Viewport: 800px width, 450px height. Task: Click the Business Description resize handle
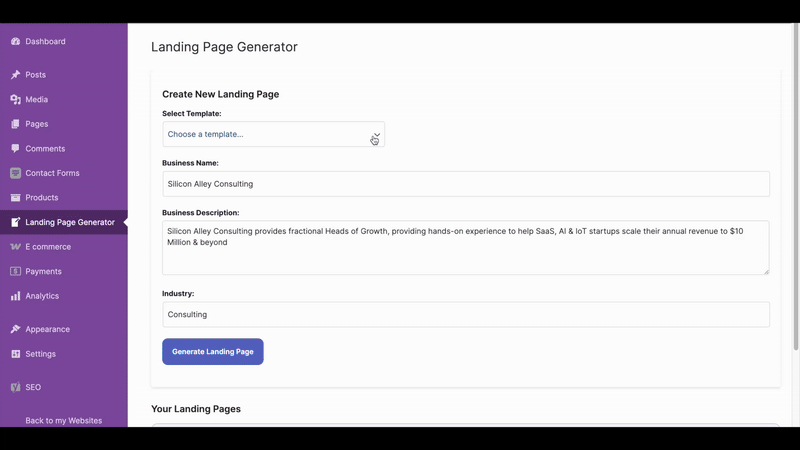tap(766, 271)
